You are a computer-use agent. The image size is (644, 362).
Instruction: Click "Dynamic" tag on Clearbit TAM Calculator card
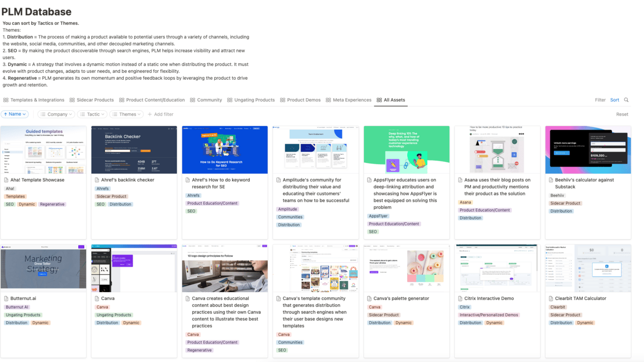tap(585, 323)
